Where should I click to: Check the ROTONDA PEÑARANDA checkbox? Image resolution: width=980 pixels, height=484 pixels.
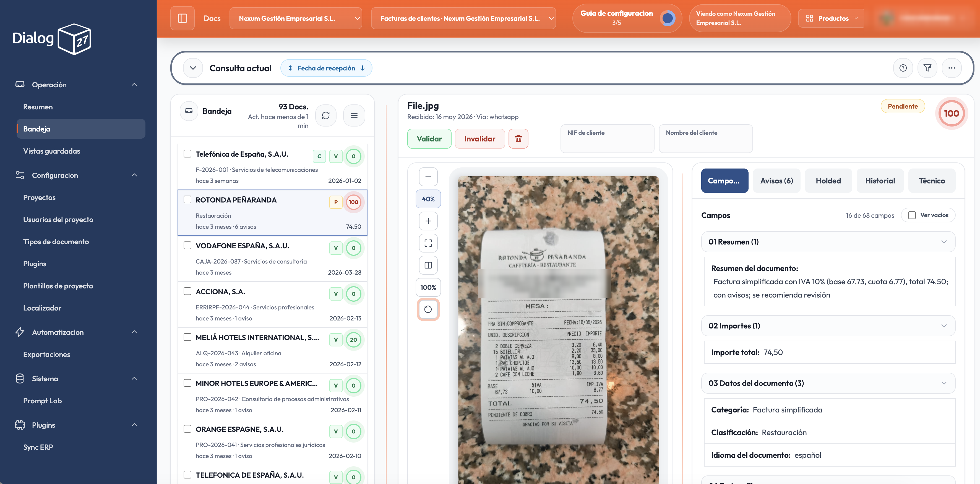point(187,200)
